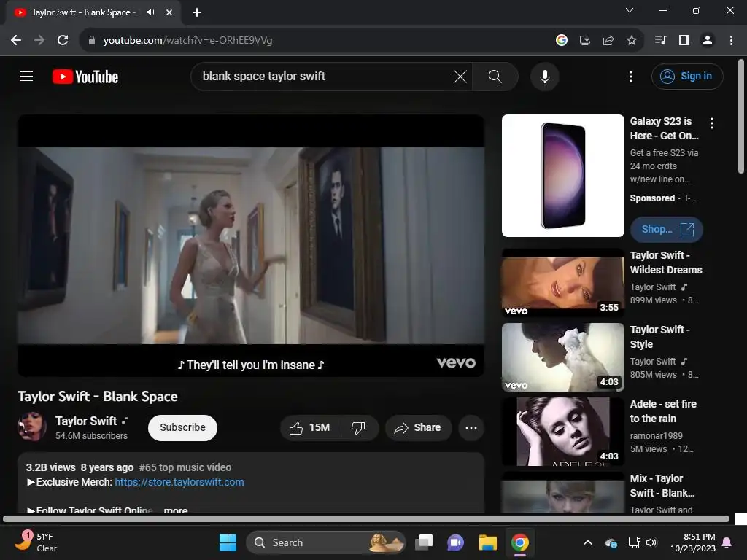Click the taskbar Search box
Viewport: 747px width, 560px height.
(326, 542)
